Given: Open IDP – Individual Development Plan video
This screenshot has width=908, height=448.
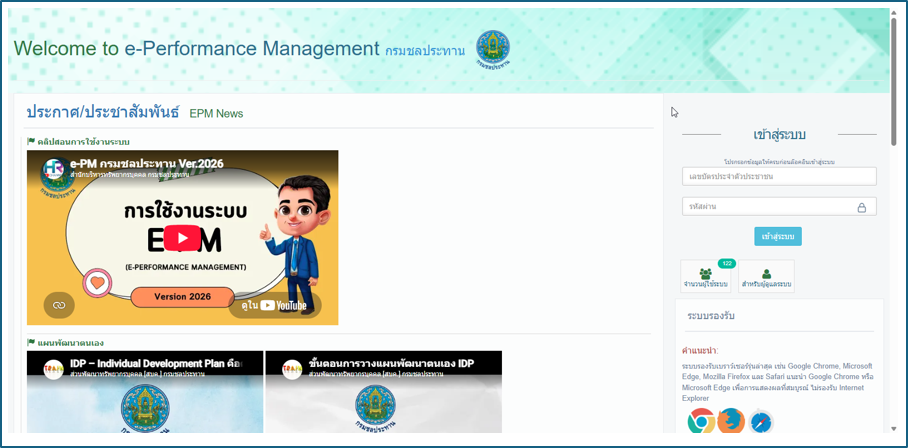Looking at the screenshot, I should [145, 392].
